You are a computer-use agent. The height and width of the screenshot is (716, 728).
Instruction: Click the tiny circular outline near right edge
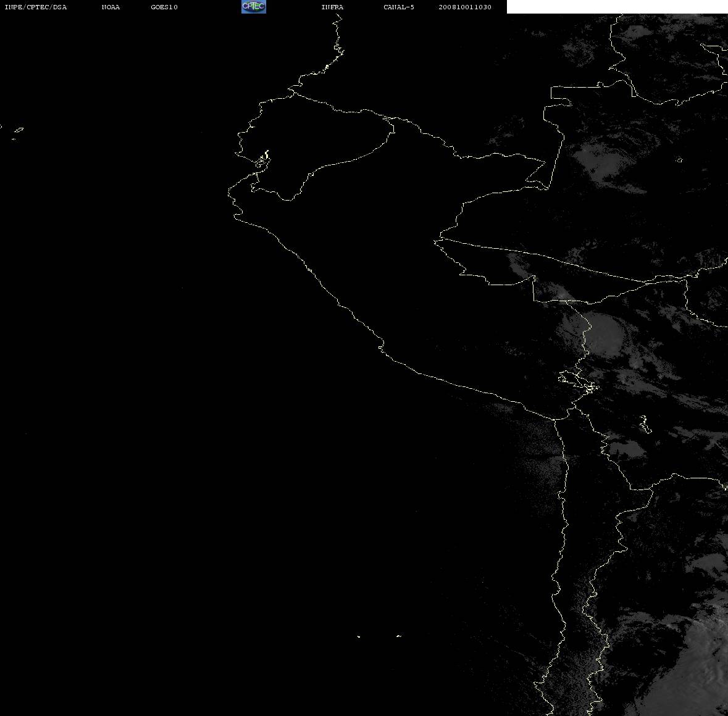[x=679, y=160]
